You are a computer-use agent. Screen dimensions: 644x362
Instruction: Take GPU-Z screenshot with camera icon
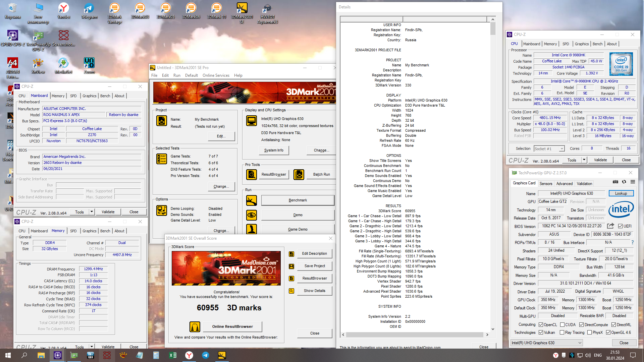coord(615,182)
